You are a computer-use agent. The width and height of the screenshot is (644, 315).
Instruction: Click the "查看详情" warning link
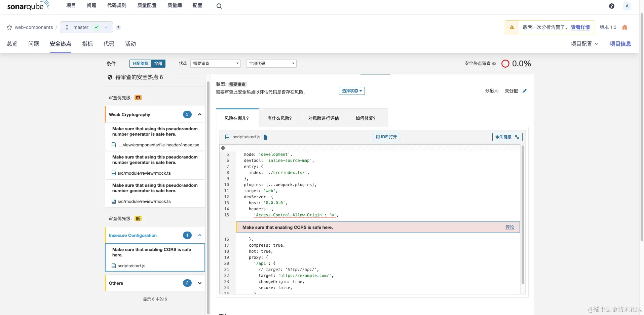click(580, 27)
